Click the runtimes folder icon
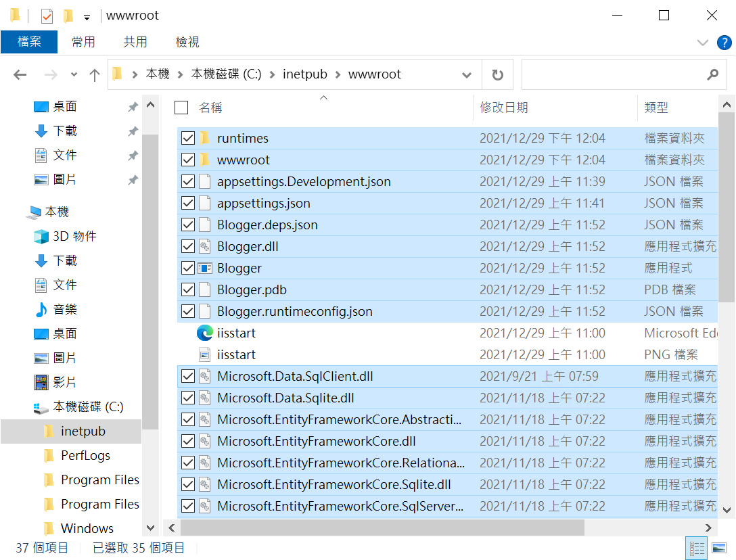 pyautogui.click(x=205, y=138)
